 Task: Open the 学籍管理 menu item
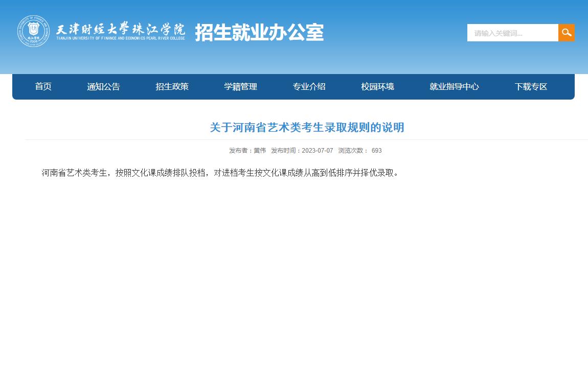point(240,86)
